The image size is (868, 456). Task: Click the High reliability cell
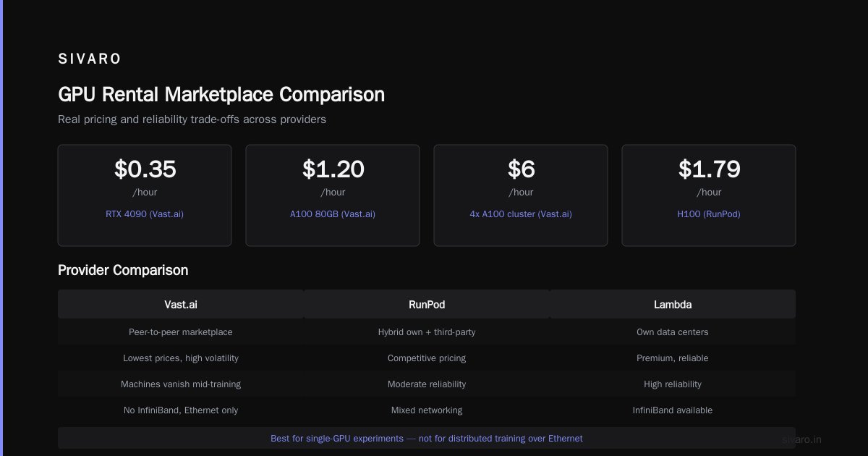click(673, 384)
